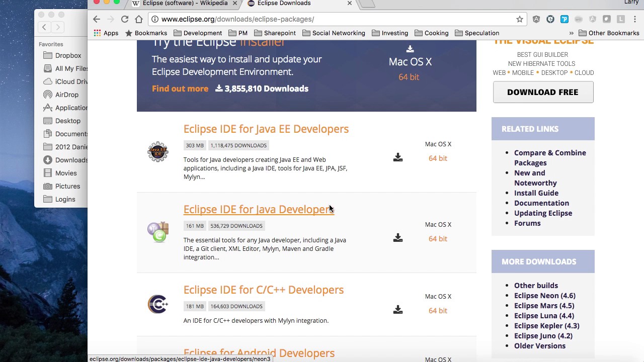Open the Cooking bookmarks folder
644x362 pixels.
[432, 33]
